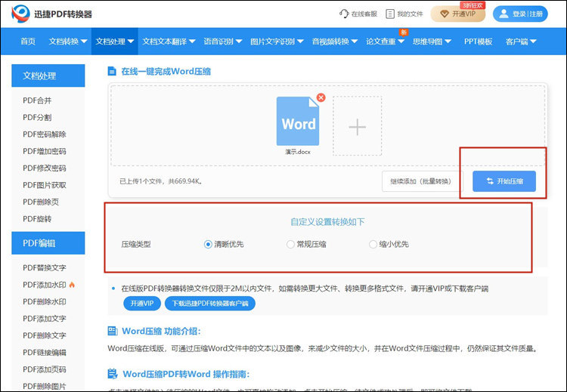567x392 pixels.
Task: Open PDF分割 in the sidebar
Action: tap(37, 117)
